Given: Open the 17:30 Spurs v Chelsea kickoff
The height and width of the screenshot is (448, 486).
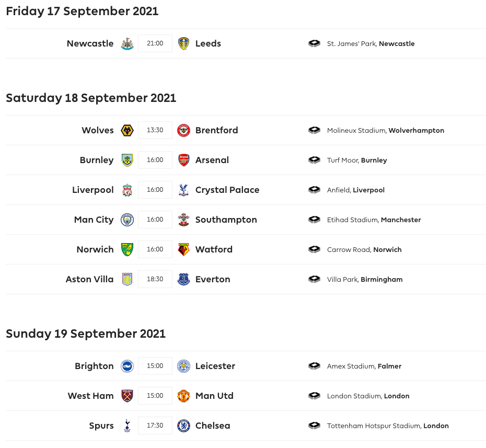Looking at the screenshot, I should click(155, 426).
